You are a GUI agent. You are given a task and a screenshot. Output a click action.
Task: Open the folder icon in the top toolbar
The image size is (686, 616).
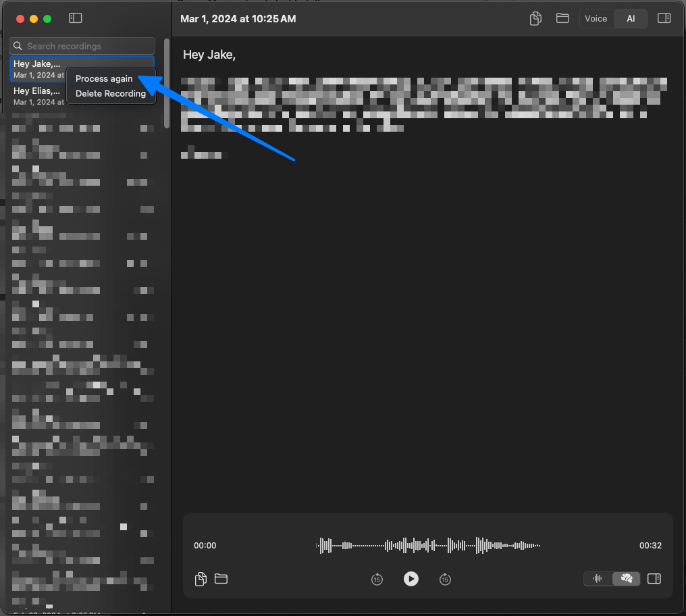[562, 18]
